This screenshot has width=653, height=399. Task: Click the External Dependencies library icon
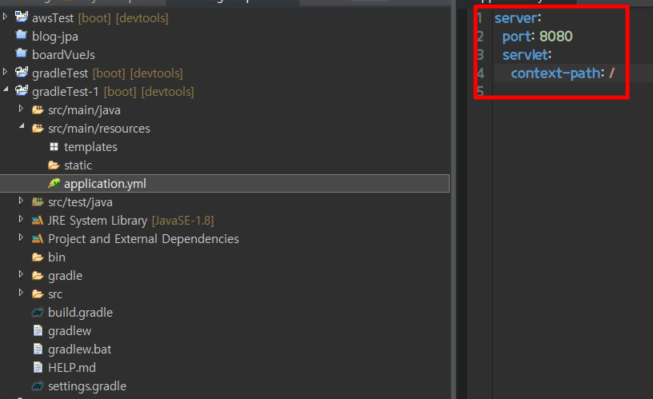38,239
